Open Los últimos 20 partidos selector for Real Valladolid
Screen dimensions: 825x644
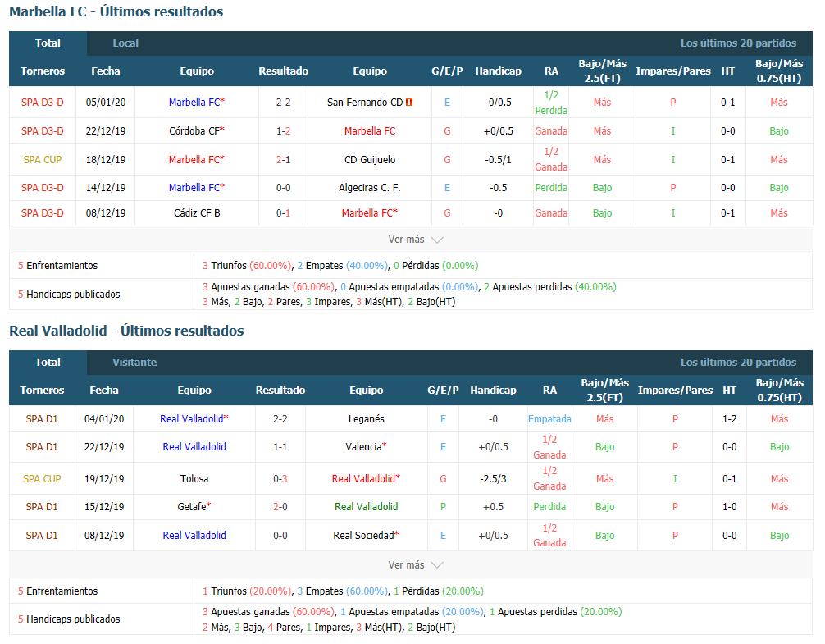pyautogui.click(x=738, y=363)
